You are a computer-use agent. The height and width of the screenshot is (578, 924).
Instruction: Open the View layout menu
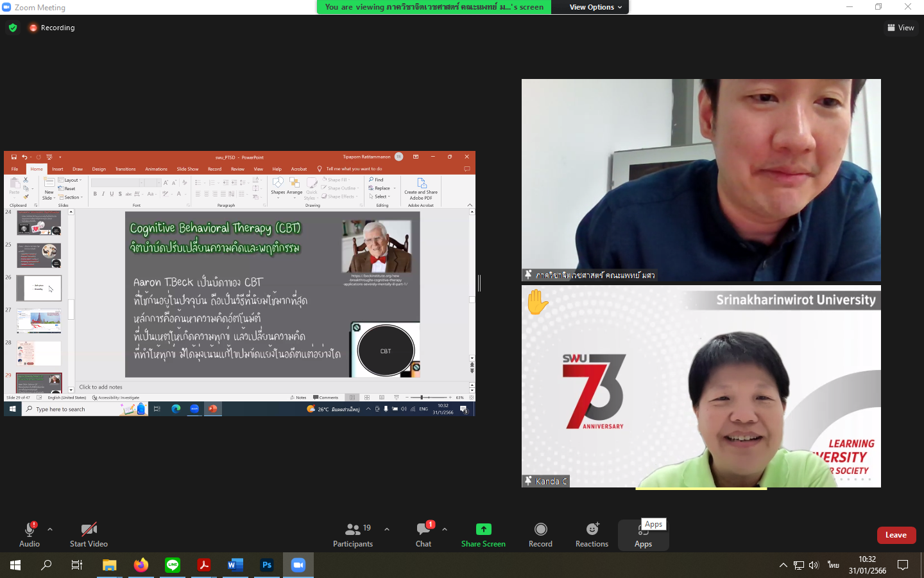coord(901,28)
